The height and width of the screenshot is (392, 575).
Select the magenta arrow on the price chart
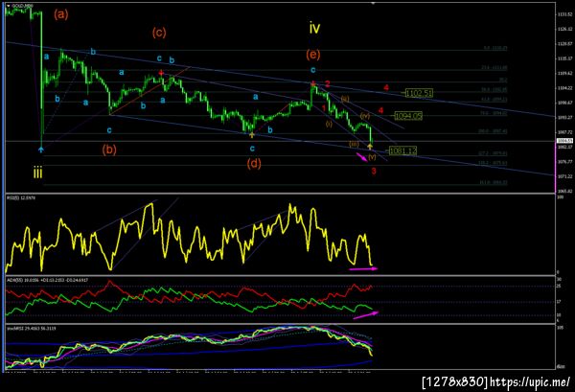tap(362, 157)
